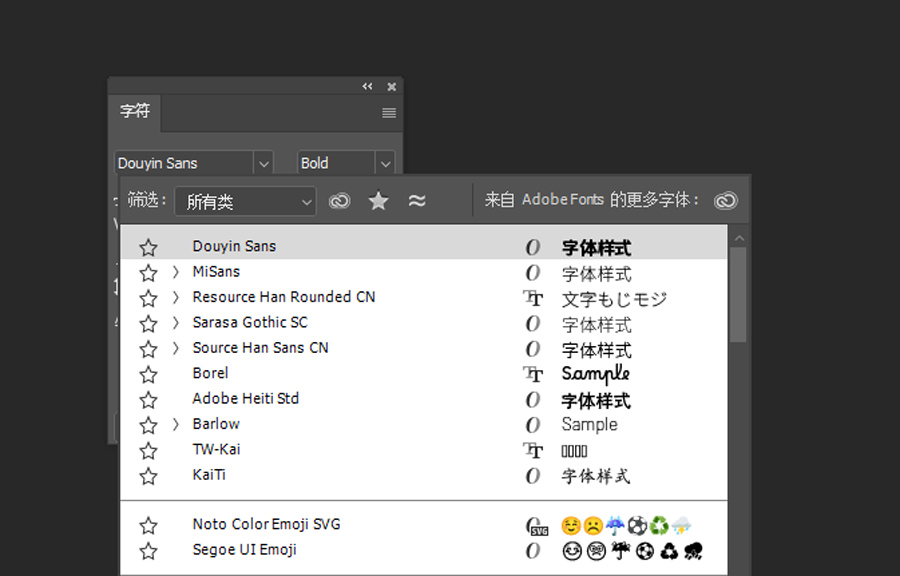Viewport: 900px width, 576px height.
Task: Open the character panel flyout menu
Action: 389,113
